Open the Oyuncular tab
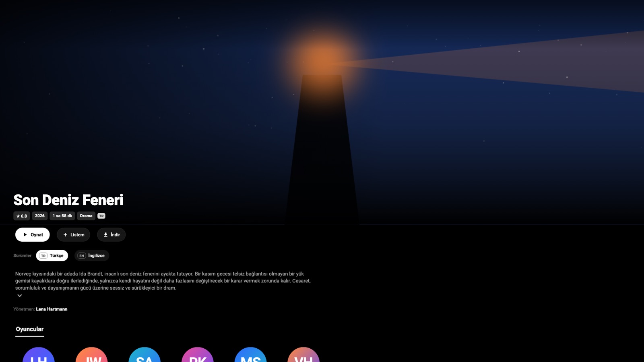Screen dimensions: 644x362 click(x=30, y=329)
